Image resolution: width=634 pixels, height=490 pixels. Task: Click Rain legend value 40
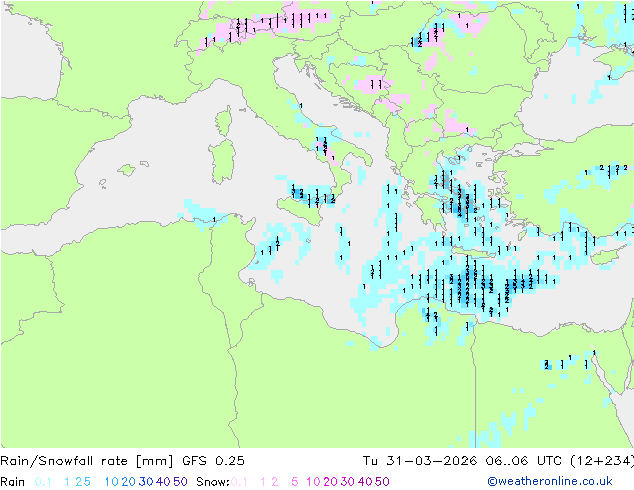163,482
